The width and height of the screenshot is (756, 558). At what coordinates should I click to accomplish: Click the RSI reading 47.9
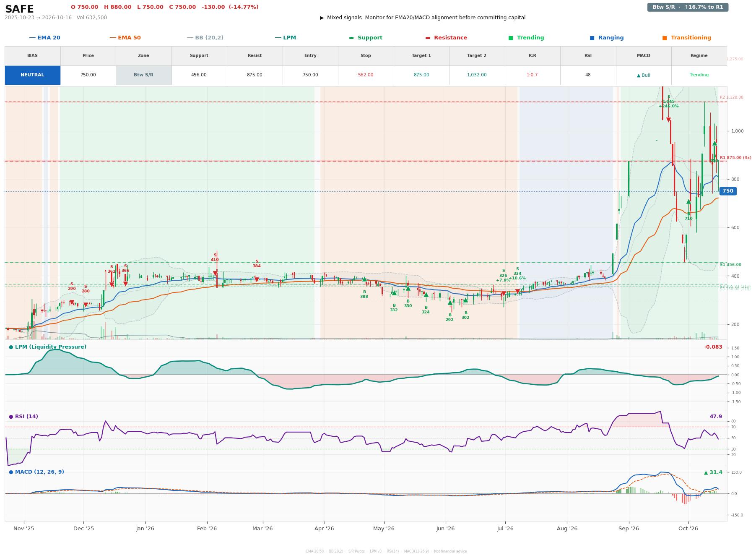tap(716, 417)
